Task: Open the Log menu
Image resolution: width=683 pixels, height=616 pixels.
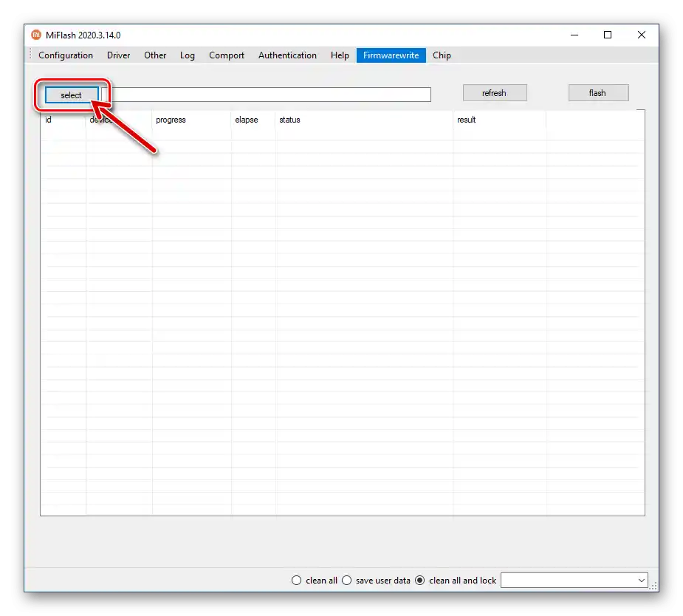Action: [188, 55]
